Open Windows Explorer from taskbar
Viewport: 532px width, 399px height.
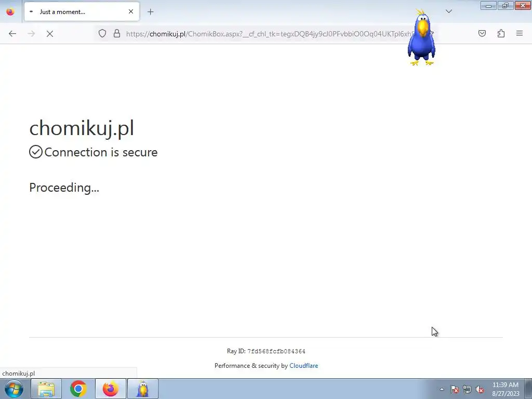[x=46, y=389]
